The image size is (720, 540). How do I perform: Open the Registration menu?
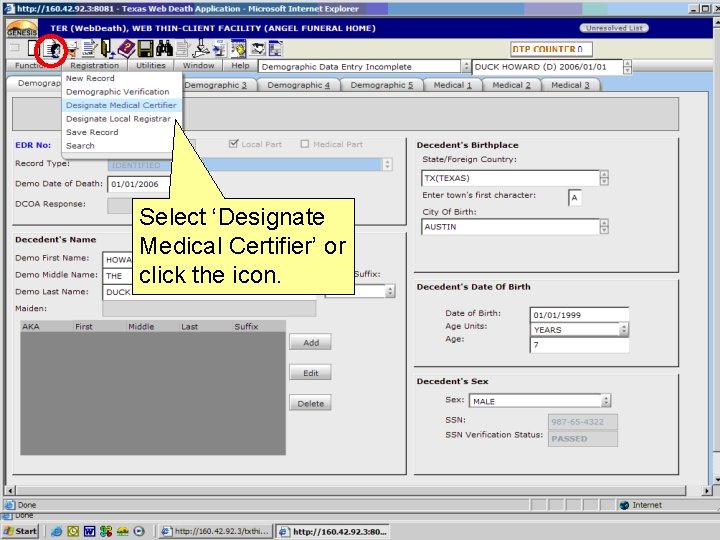pos(94,66)
